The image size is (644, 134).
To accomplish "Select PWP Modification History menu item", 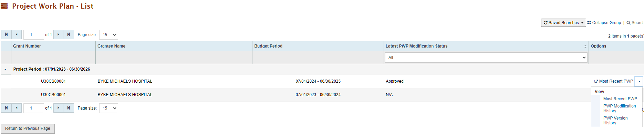I will [620, 109].
